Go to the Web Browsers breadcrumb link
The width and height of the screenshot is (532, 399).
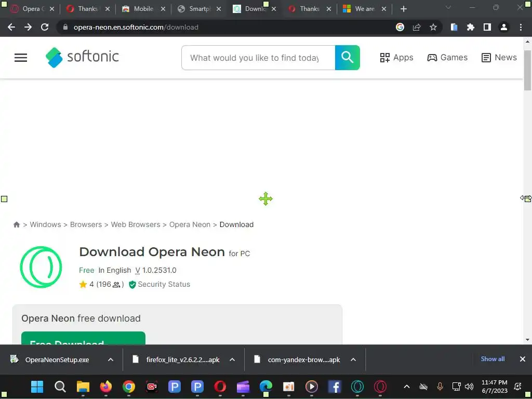tap(136, 224)
